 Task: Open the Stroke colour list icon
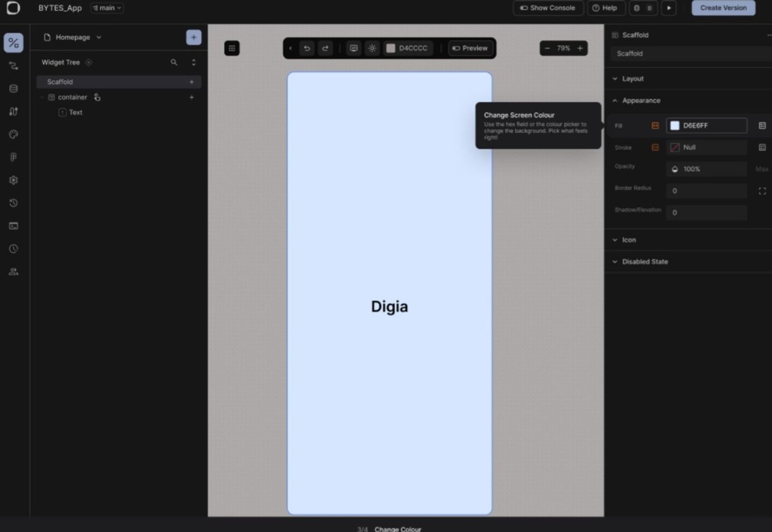point(762,147)
